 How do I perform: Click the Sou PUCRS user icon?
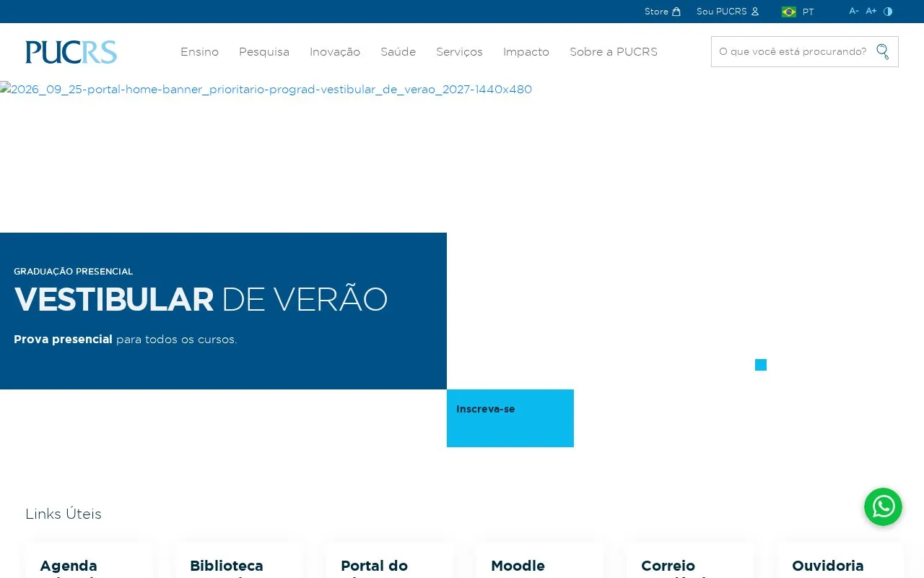(755, 12)
